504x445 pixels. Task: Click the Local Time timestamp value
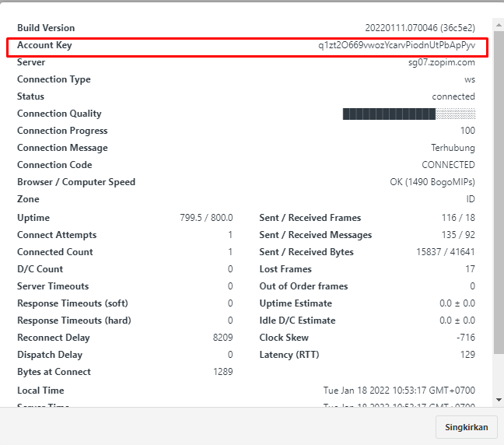tap(399, 391)
